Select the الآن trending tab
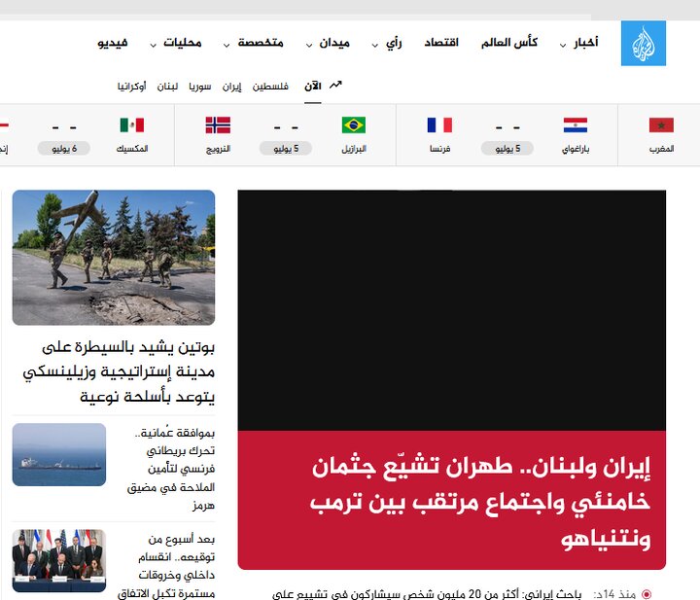Screen dimensions: 700x600 313,86
